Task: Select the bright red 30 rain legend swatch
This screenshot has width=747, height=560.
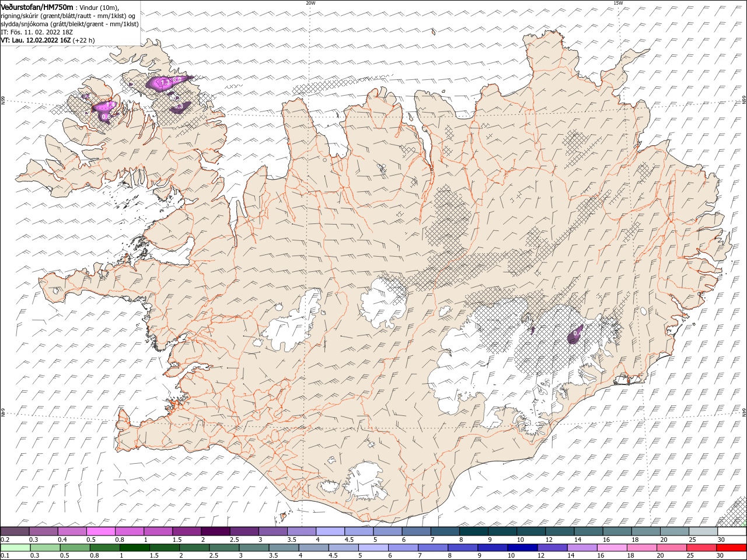Action: [732, 548]
